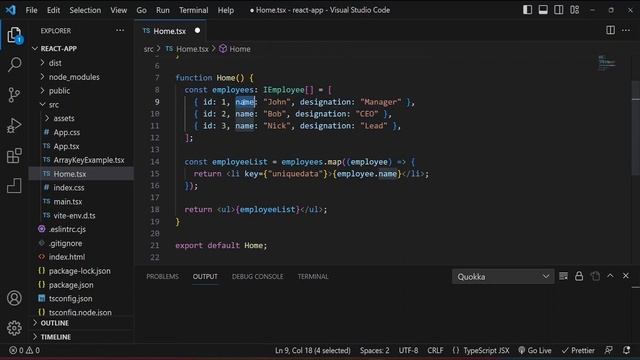Open the Edit menu
The image size is (640, 360).
tap(53, 10)
